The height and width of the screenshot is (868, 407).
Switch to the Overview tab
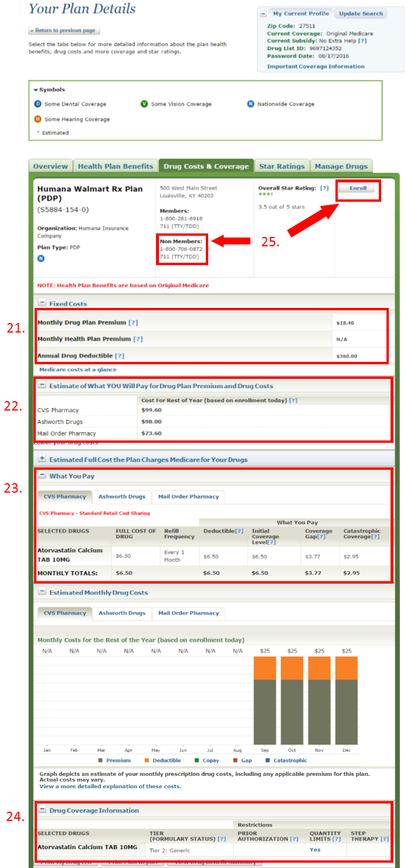tap(50, 166)
